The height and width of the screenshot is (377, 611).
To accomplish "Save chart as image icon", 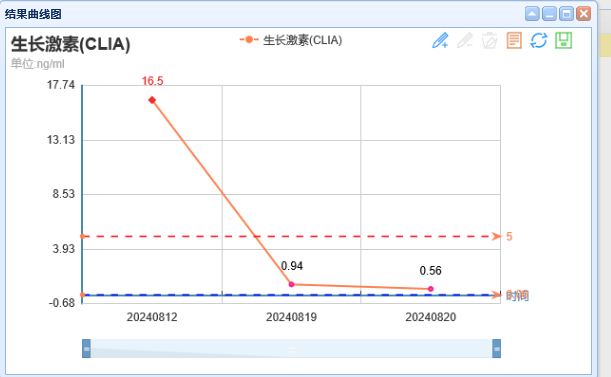I will click(x=563, y=41).
